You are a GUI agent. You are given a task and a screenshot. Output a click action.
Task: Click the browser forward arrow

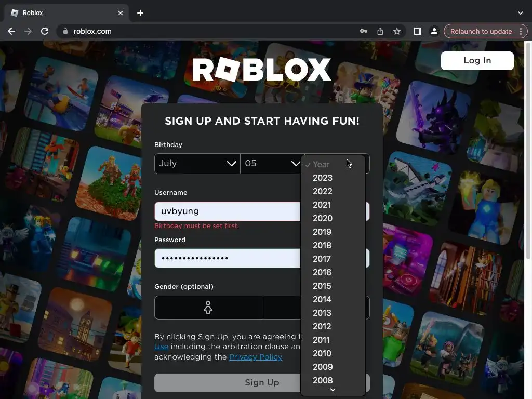click(28, 31)
